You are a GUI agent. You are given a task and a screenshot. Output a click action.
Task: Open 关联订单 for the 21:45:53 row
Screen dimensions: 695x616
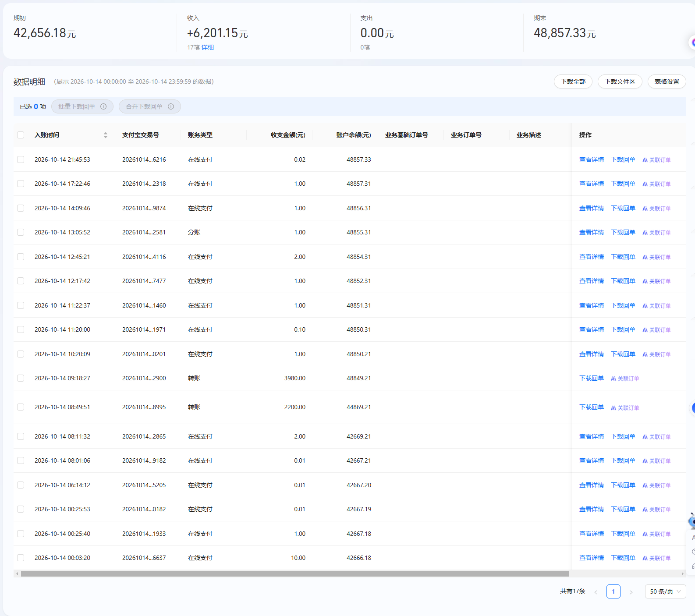pyautogui.click(x=656, y=160)
